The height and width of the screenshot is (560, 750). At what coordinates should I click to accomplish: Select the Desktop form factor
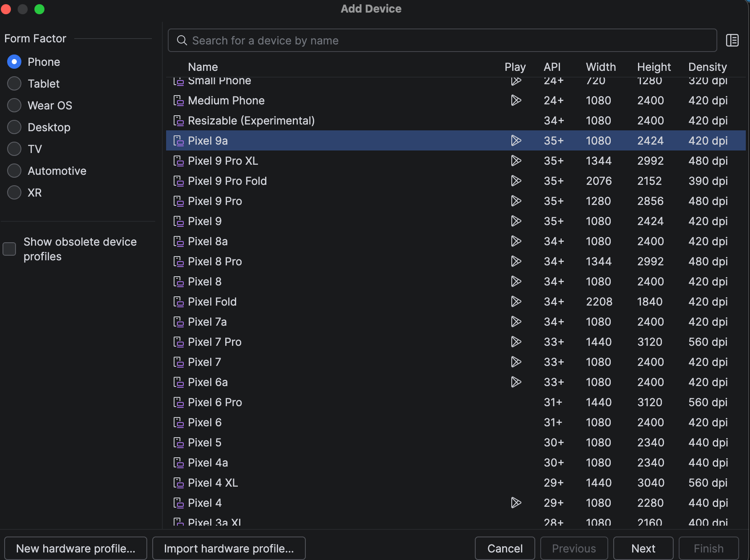point(14,127)
